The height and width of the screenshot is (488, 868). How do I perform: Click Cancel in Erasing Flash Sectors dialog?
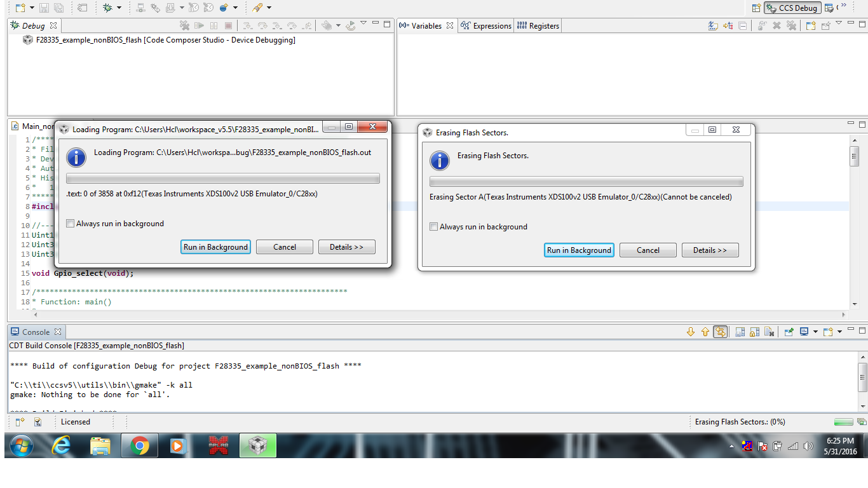(x=648, y=250)
